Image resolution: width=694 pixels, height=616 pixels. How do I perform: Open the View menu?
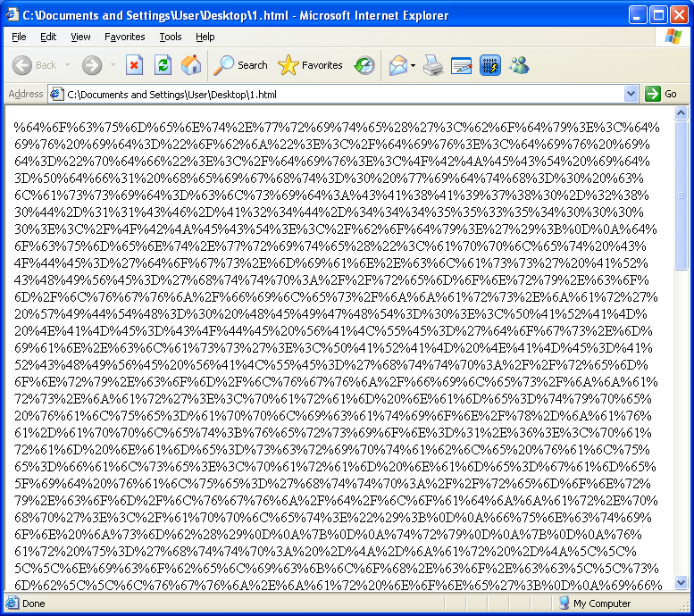(80, 37)
